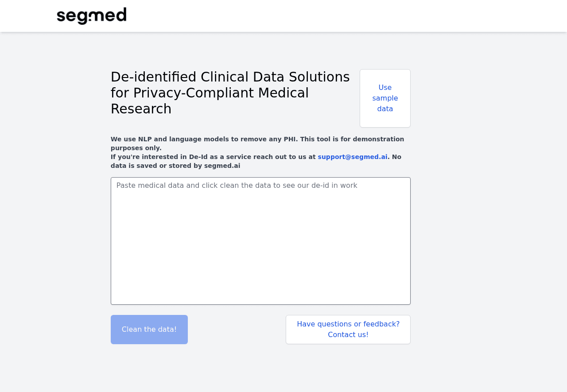Click the segmed logo in header
This screenshot has width=567, height=392.
(x=92, y=16)
